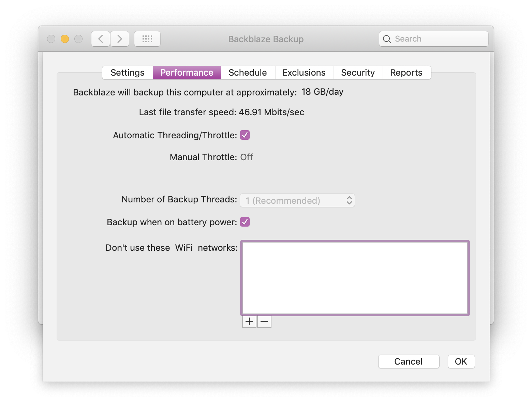The width and height of the screenshot is (532, 400).
Task: Click the "Number of Backup Threads:" label
Action: point(179,199)
